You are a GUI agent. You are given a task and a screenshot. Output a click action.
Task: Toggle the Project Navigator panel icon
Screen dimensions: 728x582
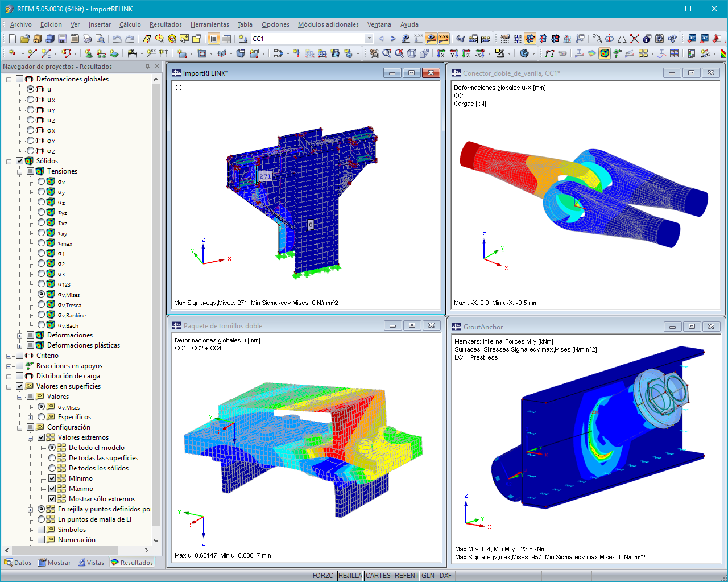[213, 39]
